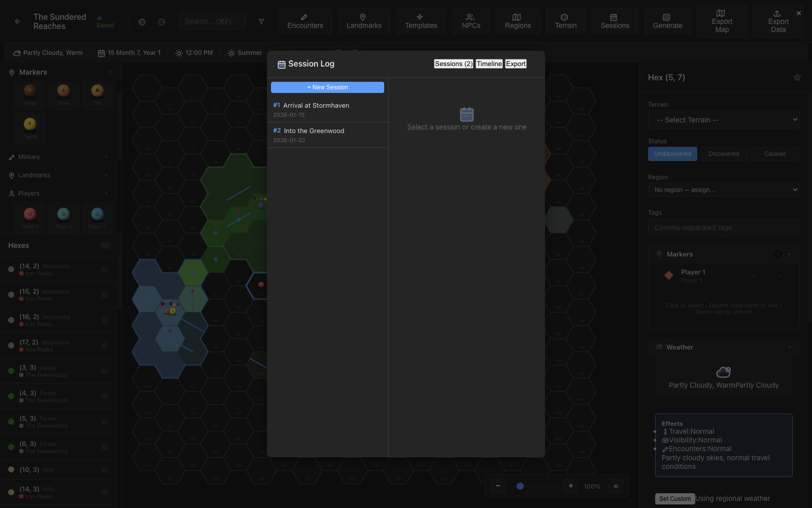
Task: Open the NPCs panel
Action: tap(471, 21)
